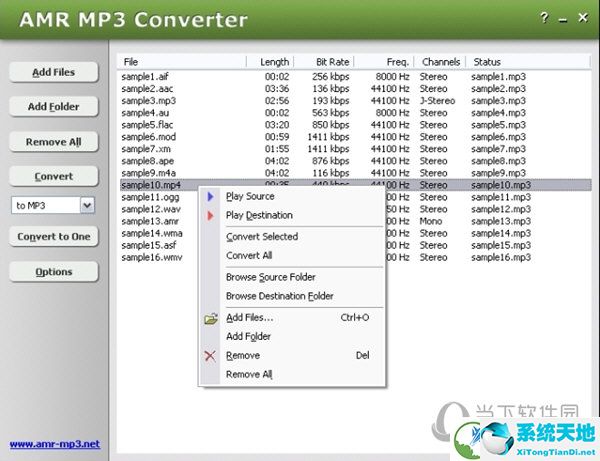Screen dimensions: 600x461
Task: Select file sample7.xm in the list
Action: pos(146,149)
